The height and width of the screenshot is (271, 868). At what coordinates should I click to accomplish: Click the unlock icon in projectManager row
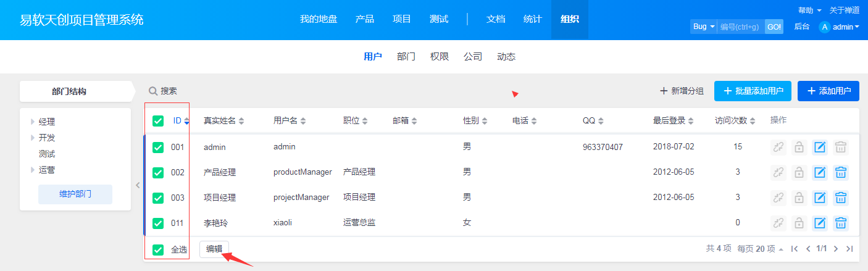point(799,198)
